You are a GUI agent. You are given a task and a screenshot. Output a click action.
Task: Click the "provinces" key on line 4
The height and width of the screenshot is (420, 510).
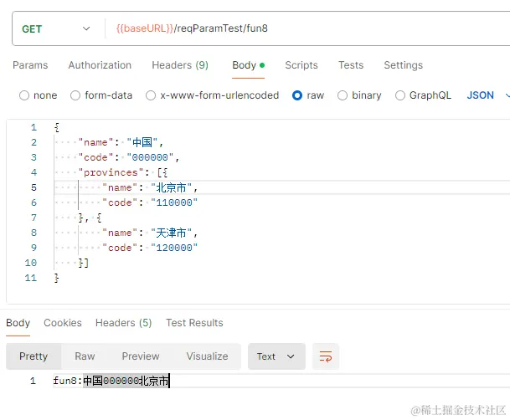click(111, 172)
